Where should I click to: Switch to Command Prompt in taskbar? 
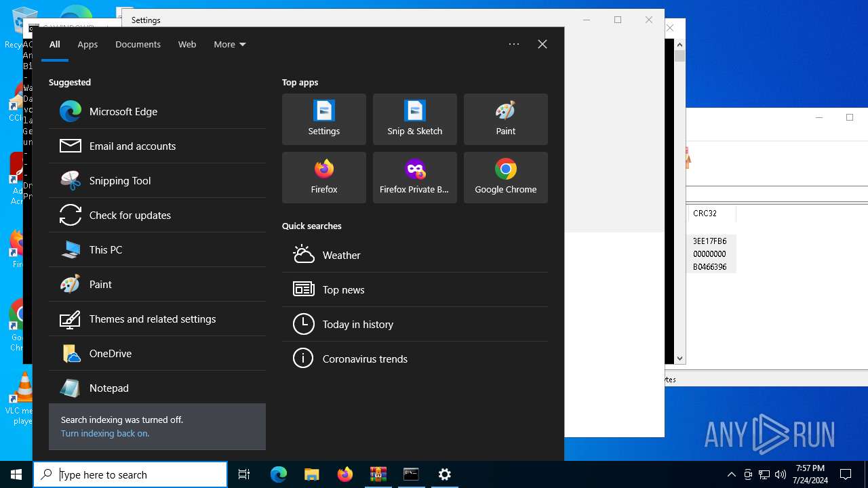(x=412, y=474)
